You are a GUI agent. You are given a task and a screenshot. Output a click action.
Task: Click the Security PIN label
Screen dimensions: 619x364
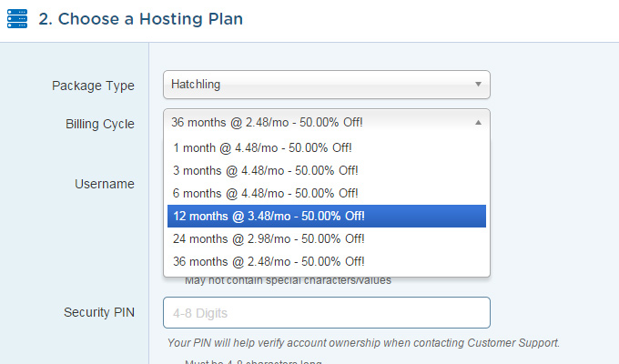click(x=99, y=312)
